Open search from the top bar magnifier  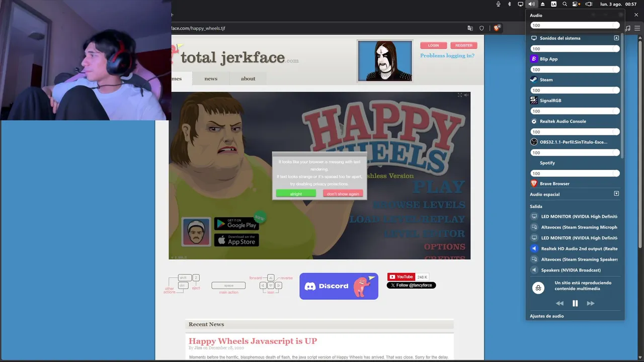565,4
